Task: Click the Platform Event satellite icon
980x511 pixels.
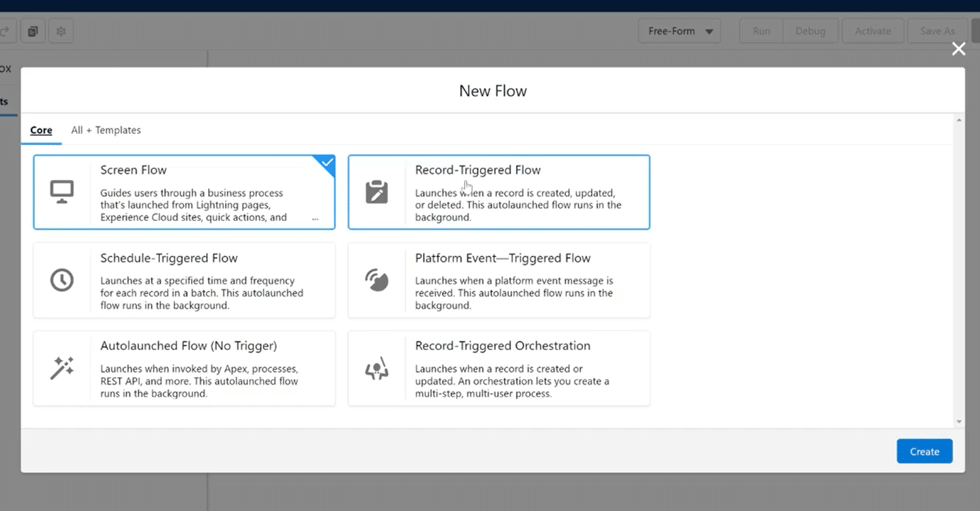Action: [377, 280]
